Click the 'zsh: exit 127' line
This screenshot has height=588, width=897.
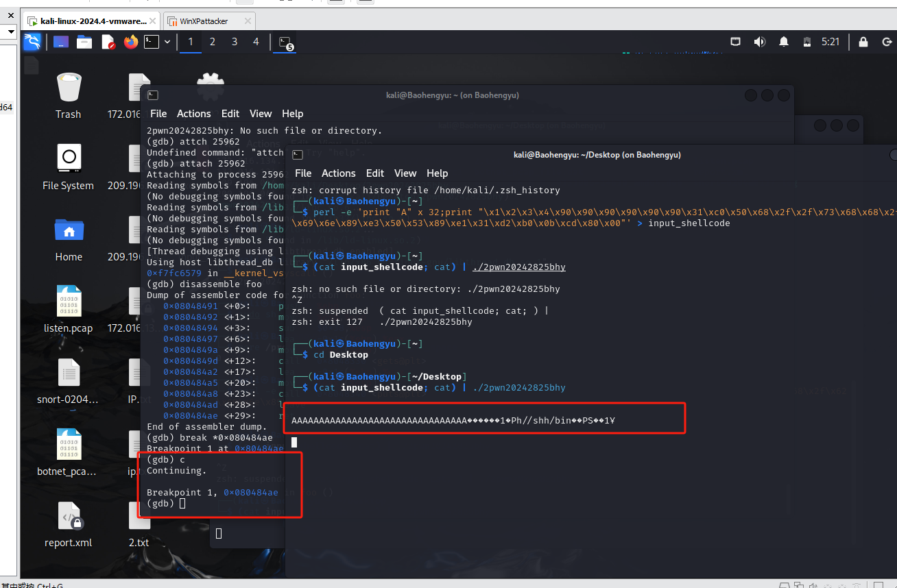pyautogui.click(x=381, y=322)
